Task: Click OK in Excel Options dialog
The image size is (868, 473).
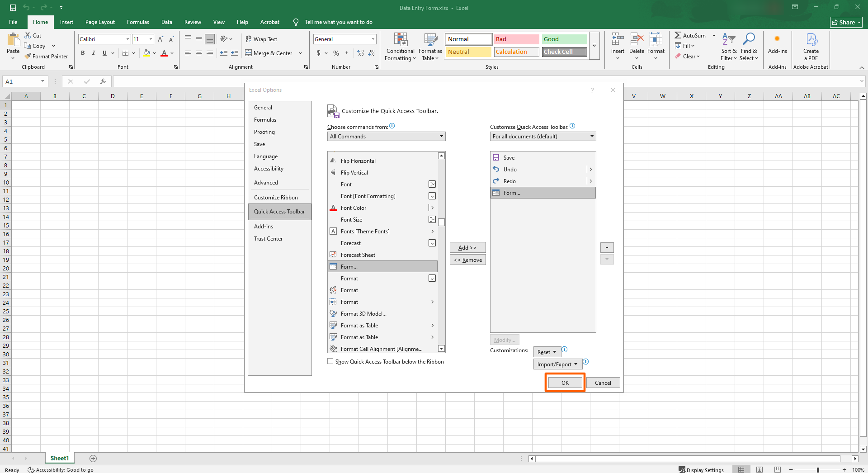Action: click(565, 383)
